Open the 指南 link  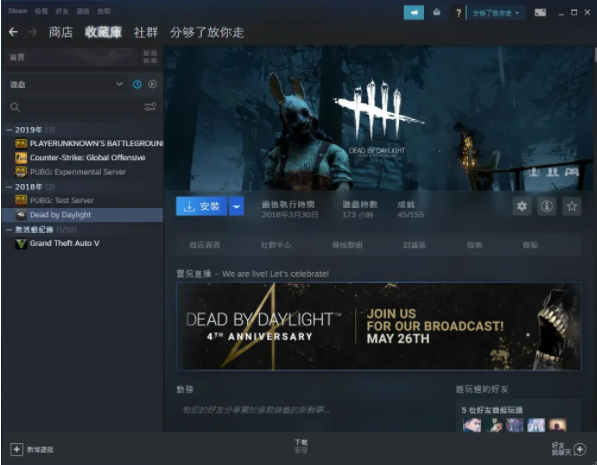(474, 245)
